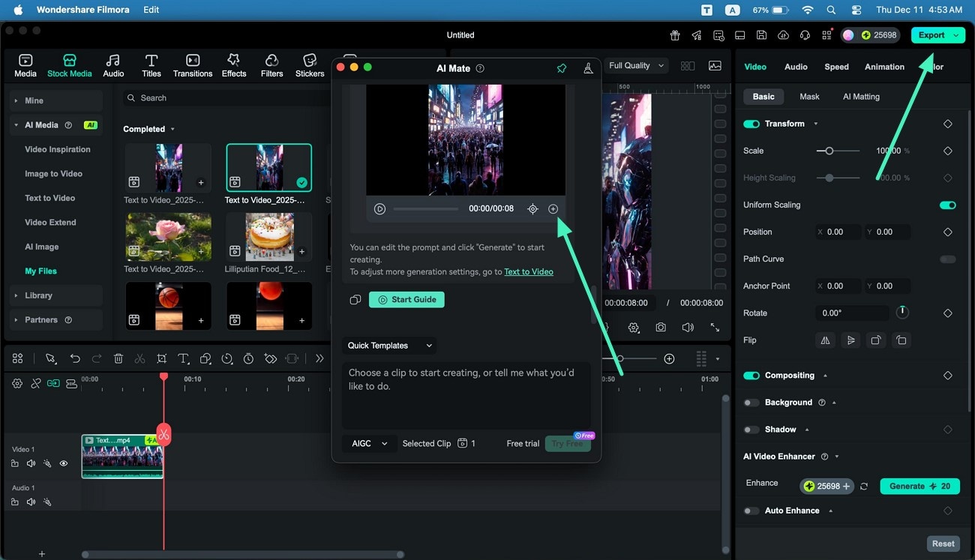Take a snapshot with the camera icon
Viewport: 975px width, 560px height.
click(660, 328)
